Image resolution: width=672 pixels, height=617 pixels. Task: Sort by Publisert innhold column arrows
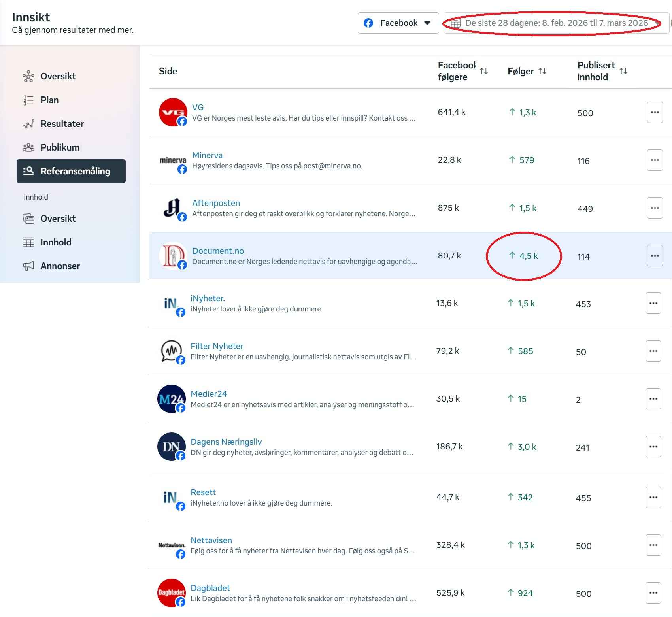coord(623,71)
